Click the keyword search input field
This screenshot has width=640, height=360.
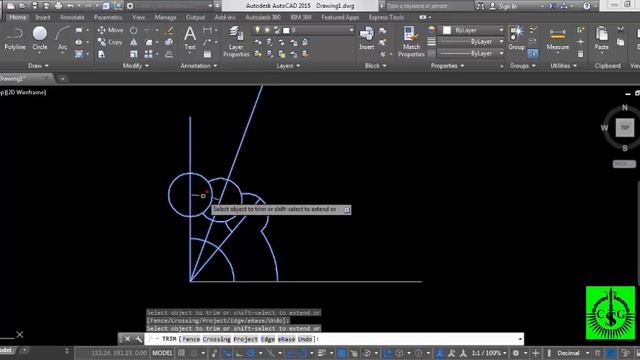429,6
